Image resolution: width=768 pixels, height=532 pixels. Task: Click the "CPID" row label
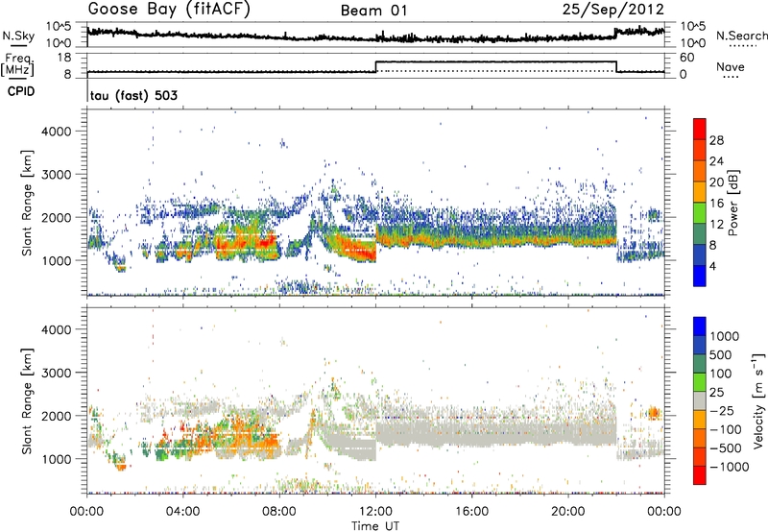coord(21,91)
